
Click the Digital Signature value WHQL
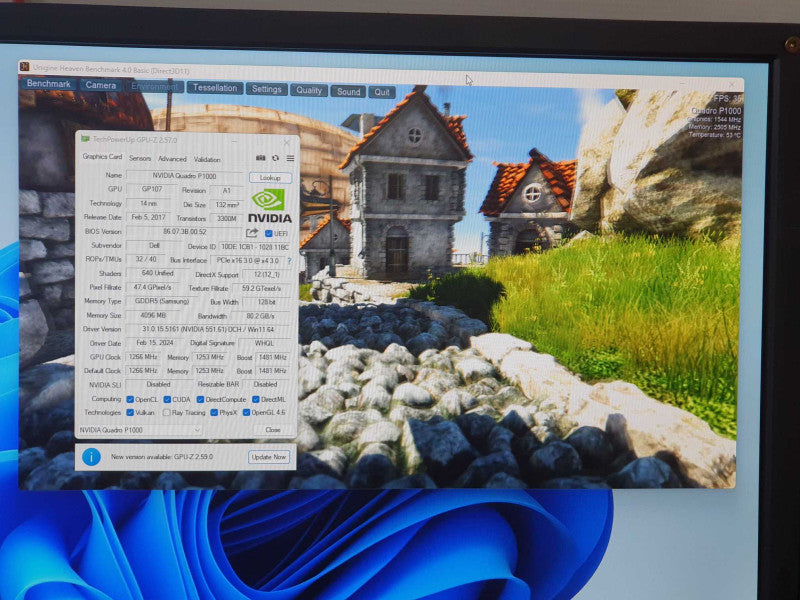264,343
